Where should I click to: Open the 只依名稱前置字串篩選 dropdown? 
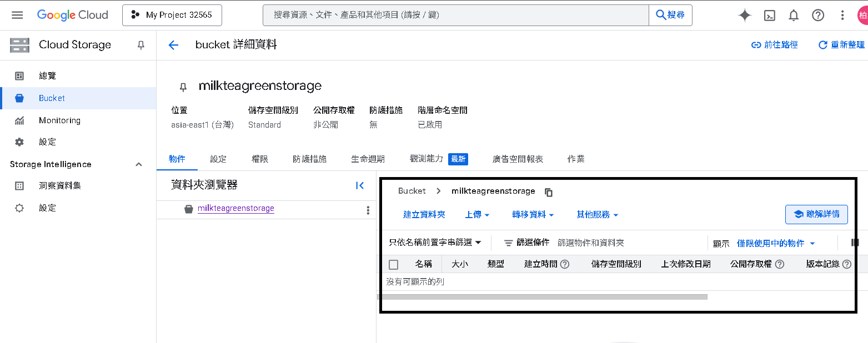pos(435,243)
